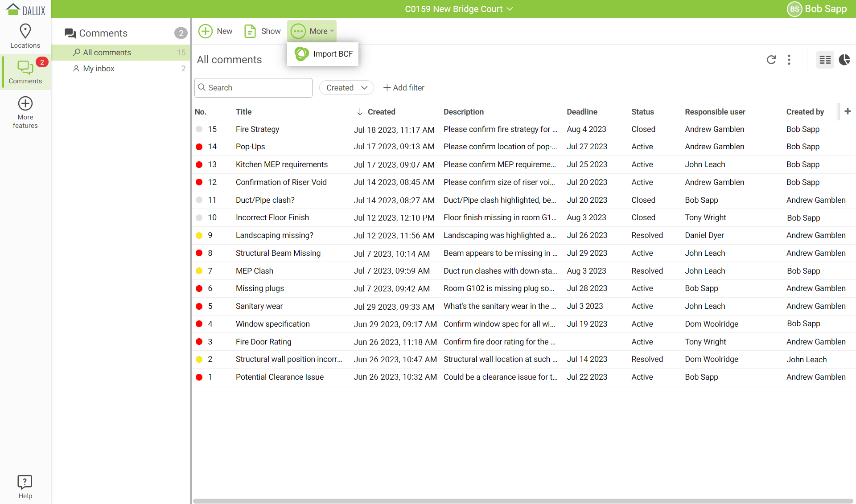This screenshot has height=504, width=856.
Task: Add a new column with the plus icon
Action: click(x=848, y=111)
